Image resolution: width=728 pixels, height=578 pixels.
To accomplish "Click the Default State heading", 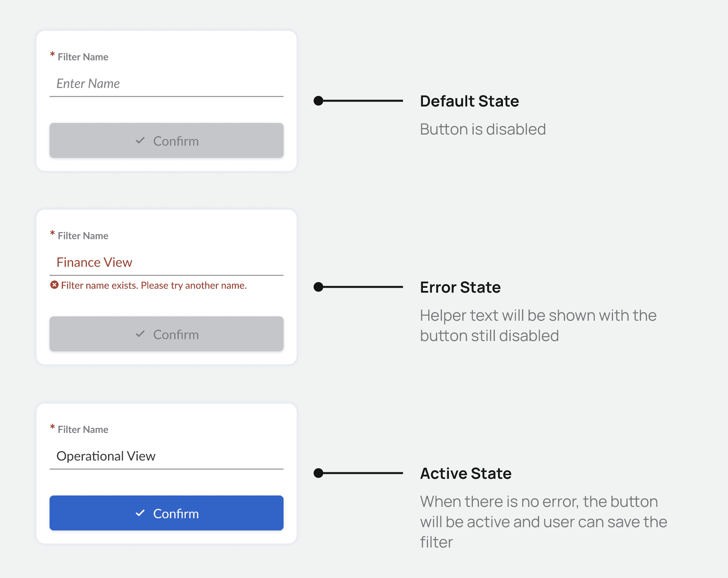I will pyautogui.click(x=470, y=101).
